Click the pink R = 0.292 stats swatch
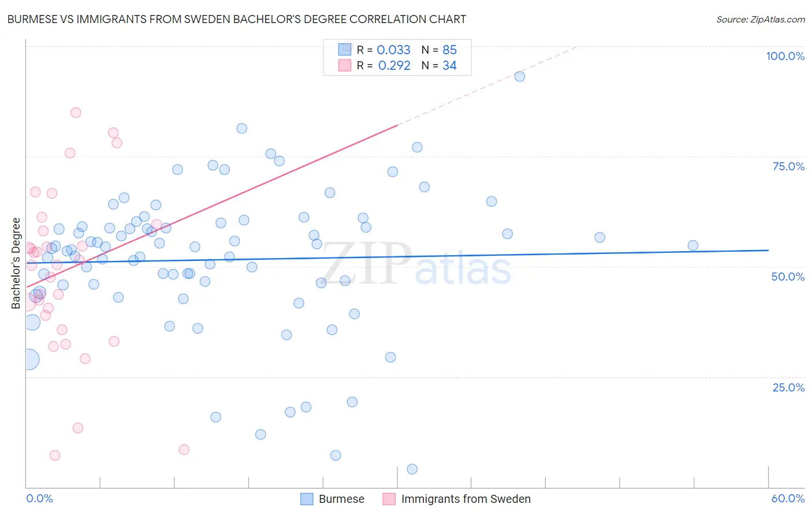 coord(345,65)
